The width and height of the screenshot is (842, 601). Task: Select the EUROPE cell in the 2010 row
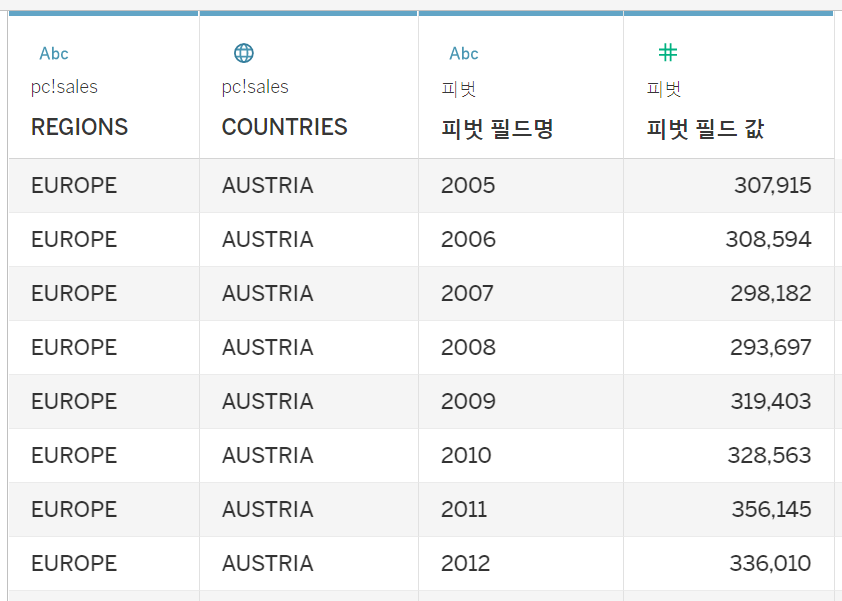tap(104, 455)
